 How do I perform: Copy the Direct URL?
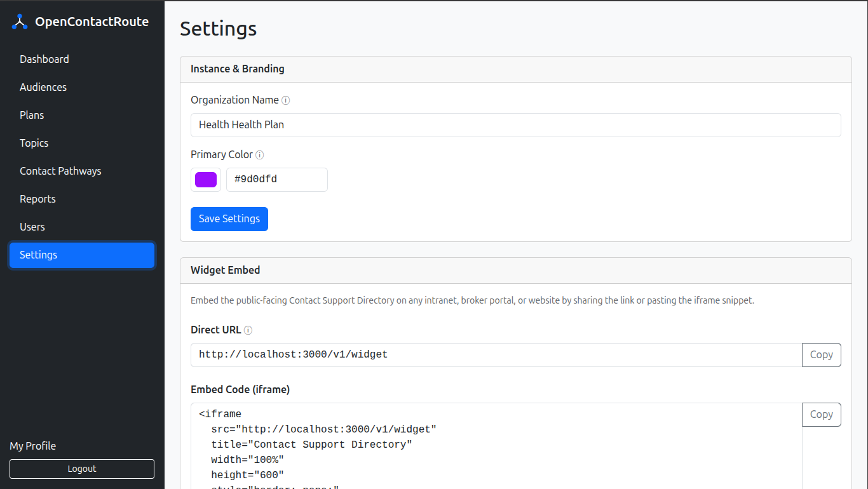click(821, 354)
